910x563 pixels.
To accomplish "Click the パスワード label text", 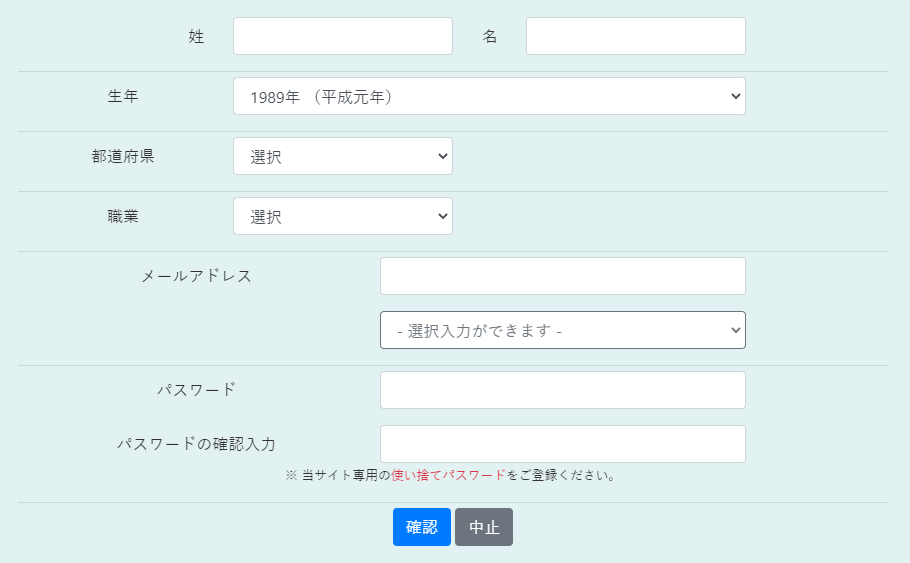I will pos(197,390).
